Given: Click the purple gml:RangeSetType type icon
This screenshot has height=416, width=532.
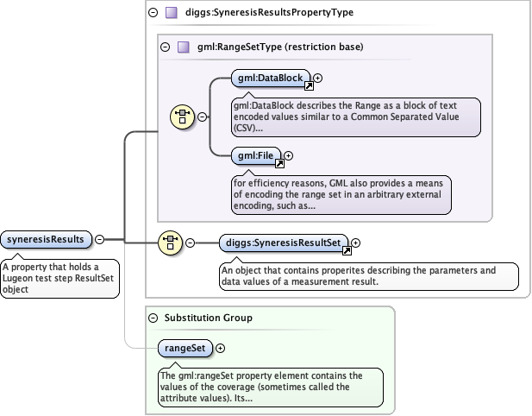Looking at the screenshot, I should (x=183, y=46).
